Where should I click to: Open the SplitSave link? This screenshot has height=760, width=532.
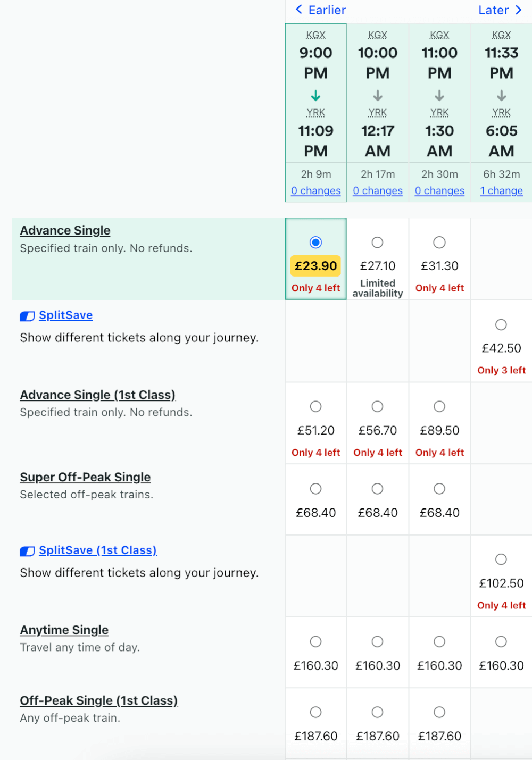pyautogui.click(x=66, y=315)
